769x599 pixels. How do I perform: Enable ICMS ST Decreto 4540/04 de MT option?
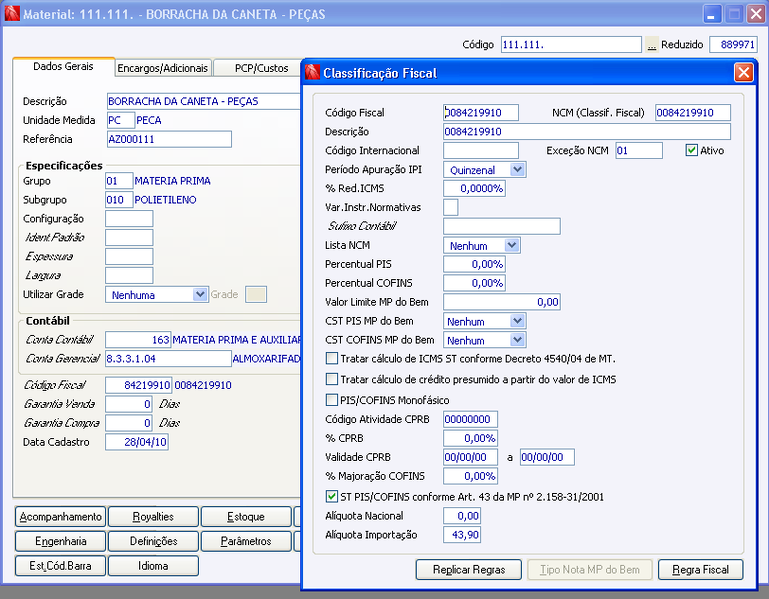[x=332, y=359]
